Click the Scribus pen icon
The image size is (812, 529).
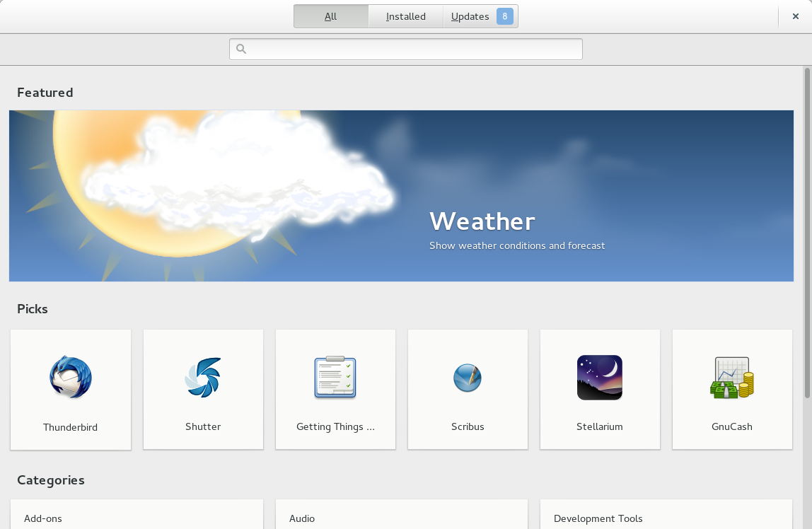[x=468, y=378]
